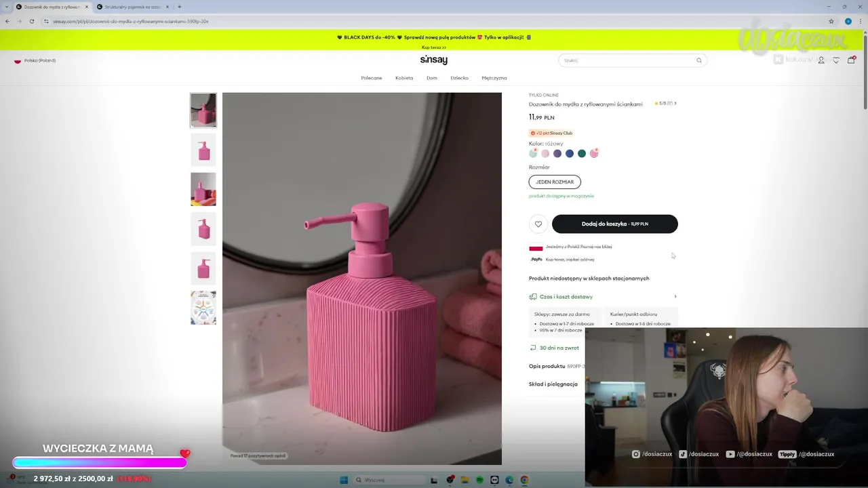The image size is (868, 488).
Task: Go back using the browser back arrow
Action: click(x=7, y=21)
